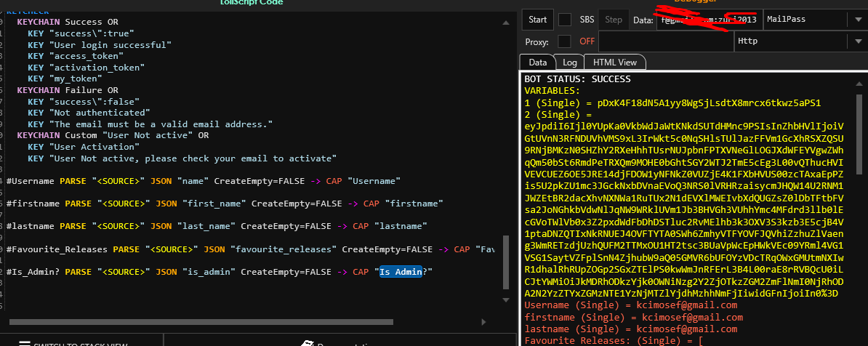Click the variable "1 (Single)" output line

point(672,103)
